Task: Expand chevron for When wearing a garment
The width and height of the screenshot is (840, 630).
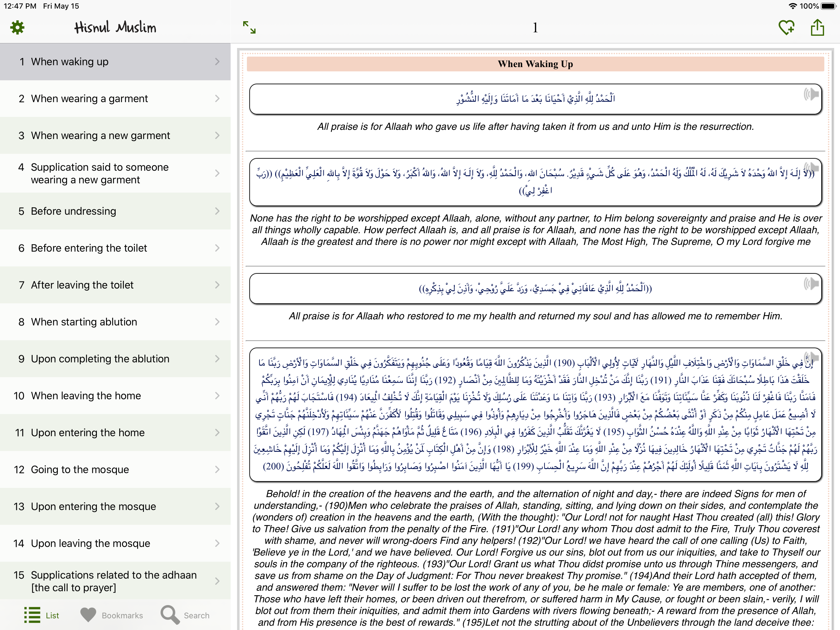Action: [217, 99]
